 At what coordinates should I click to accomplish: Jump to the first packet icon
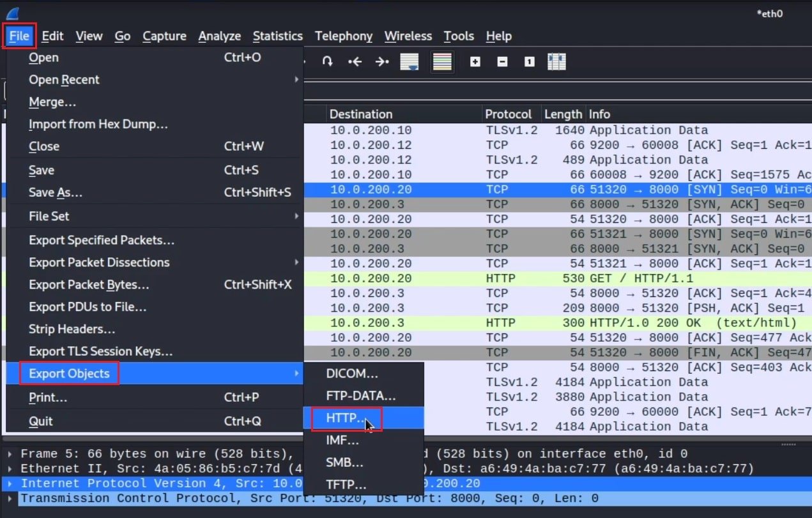click(355, 62)
